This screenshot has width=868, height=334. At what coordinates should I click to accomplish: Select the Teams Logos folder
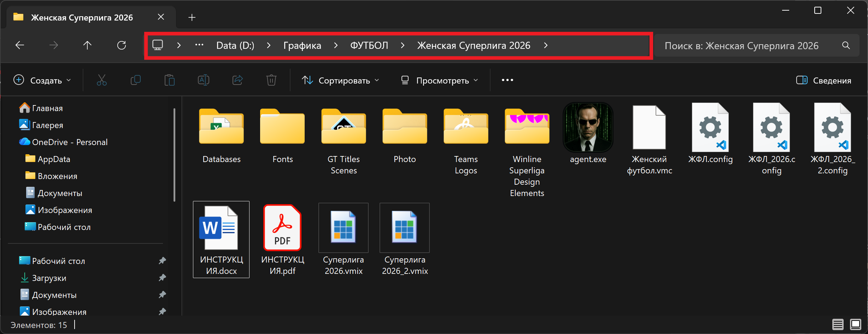(466, 142)
